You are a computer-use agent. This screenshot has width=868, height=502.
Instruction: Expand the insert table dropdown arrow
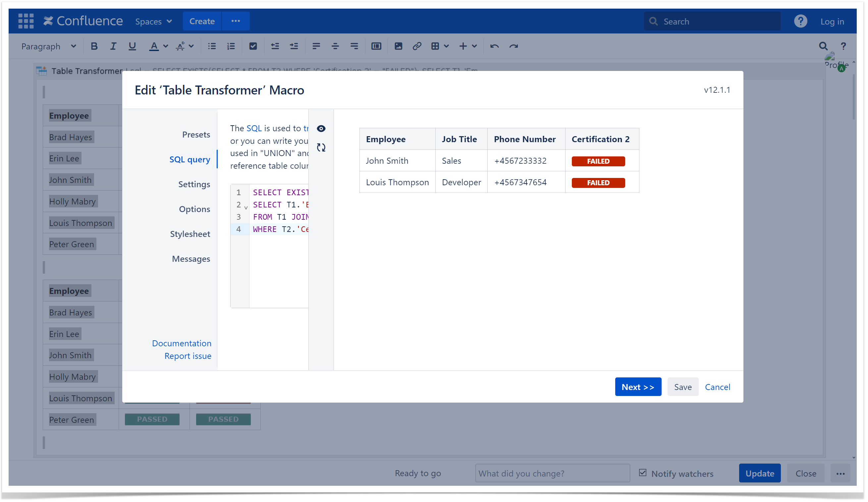446,46
